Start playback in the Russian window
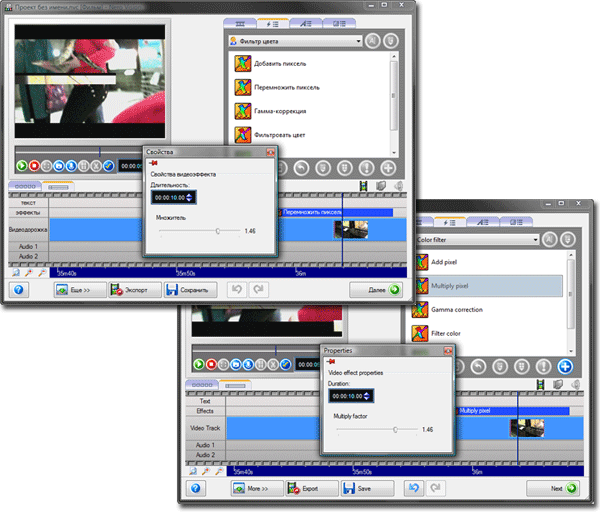600x512 pixels. [22, 166]
